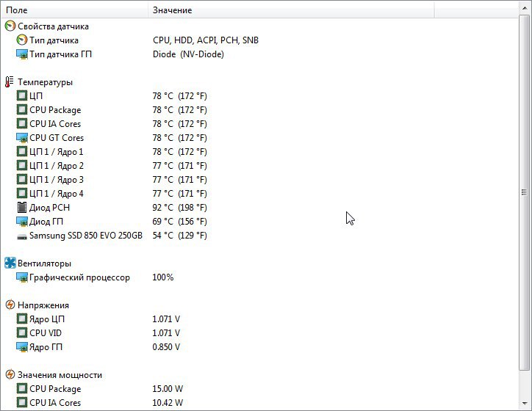Click the Диод PCH chipset icon
Screen dimensions: 532x411
click(22, 208)
